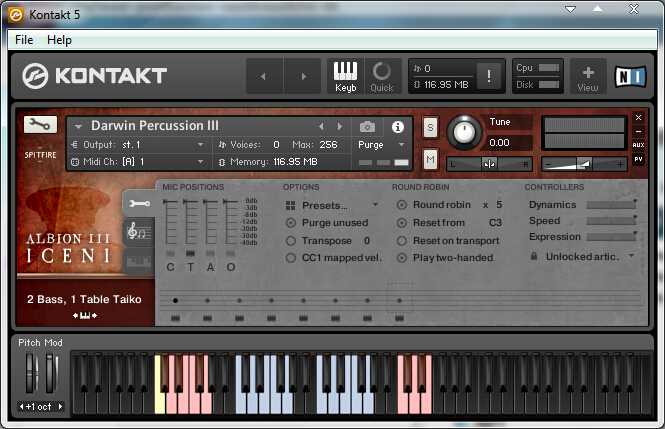Open the Midi Ch dropdown
The width and height of the screenshot is (665, 429).
click(200, 162)
